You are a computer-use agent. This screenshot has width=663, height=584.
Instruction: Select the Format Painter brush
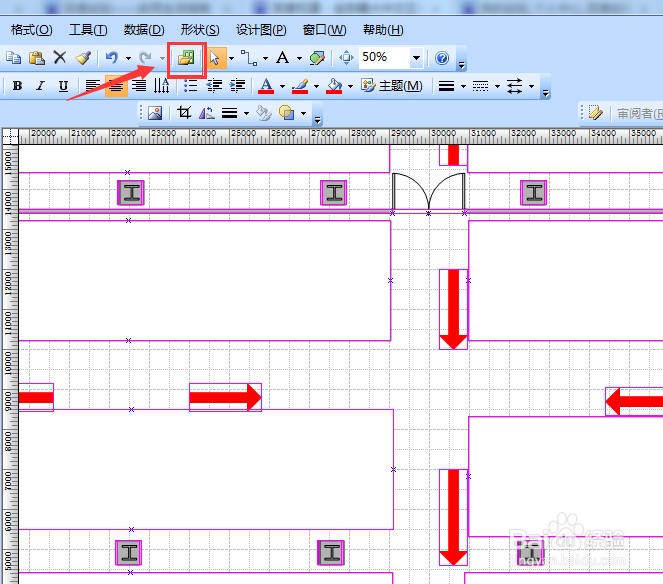pyautogui.click(x=83, y=58)
